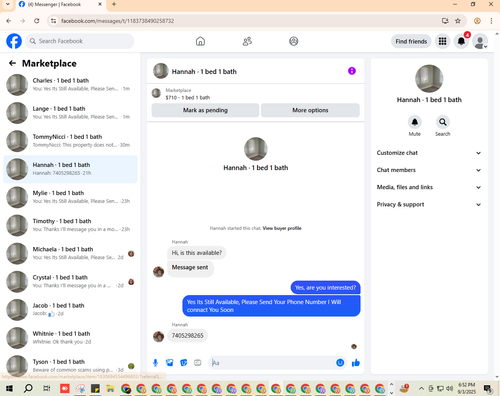Open Windows taskbar search
500x396 pixels.
[x=28, y=388]
